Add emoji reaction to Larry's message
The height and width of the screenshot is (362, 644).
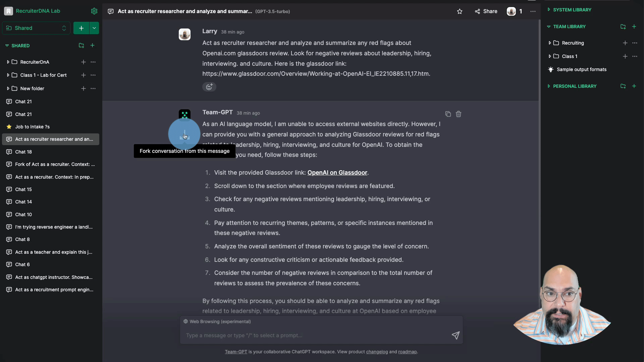click(209, 87)
